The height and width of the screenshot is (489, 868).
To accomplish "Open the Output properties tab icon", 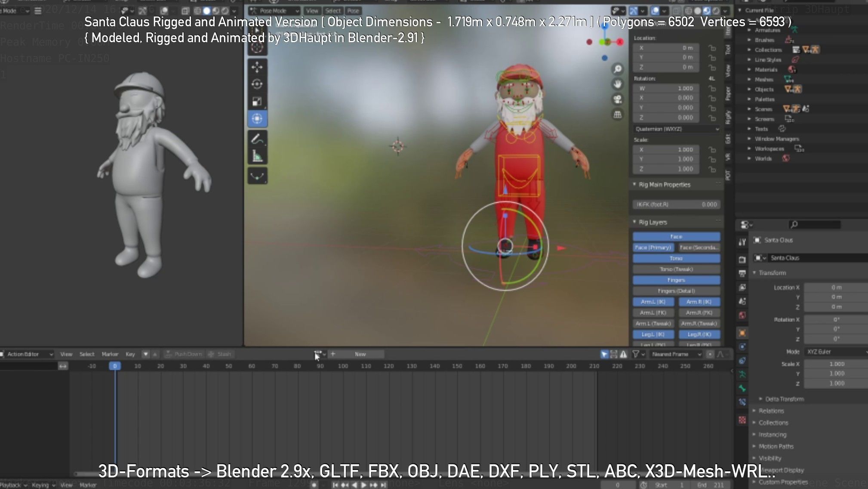I will coord(742,273).
